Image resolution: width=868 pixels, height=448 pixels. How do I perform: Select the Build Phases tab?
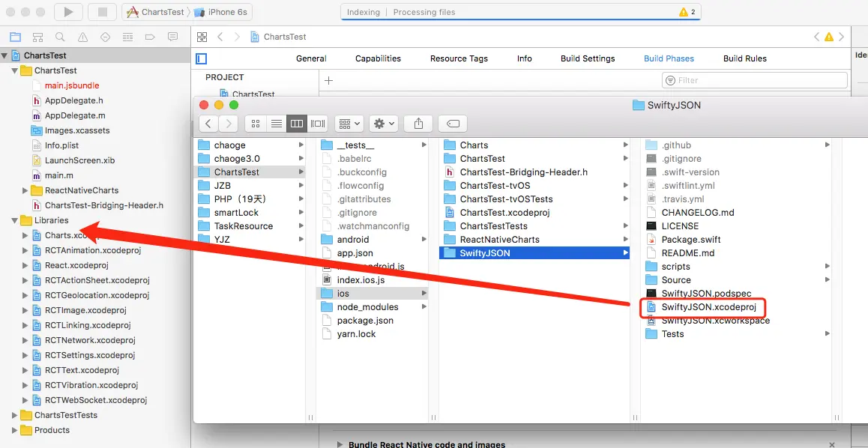point(669,58)
